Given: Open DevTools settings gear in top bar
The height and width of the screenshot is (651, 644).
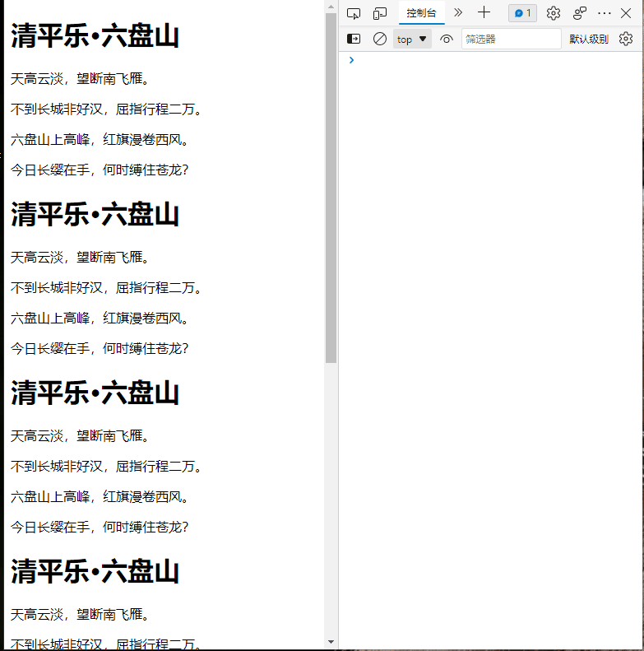Looking at the screenshot, I should (x=554, y=13).
